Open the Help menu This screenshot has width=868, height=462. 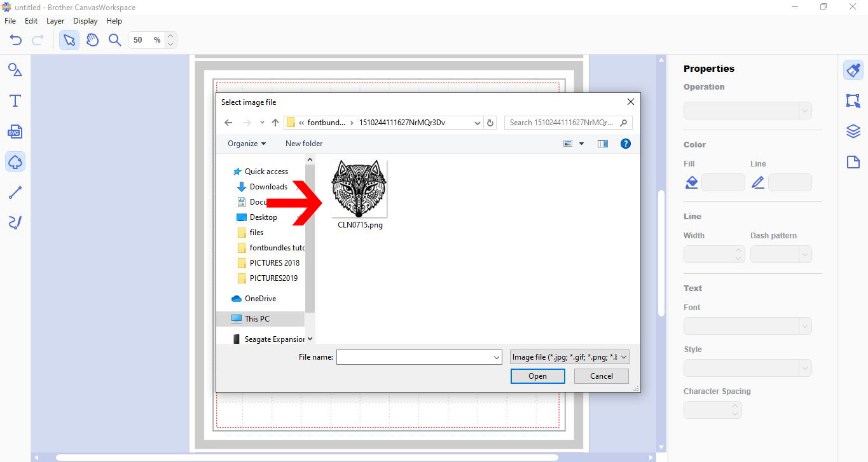pyautogui.click(x=114, y=21)
